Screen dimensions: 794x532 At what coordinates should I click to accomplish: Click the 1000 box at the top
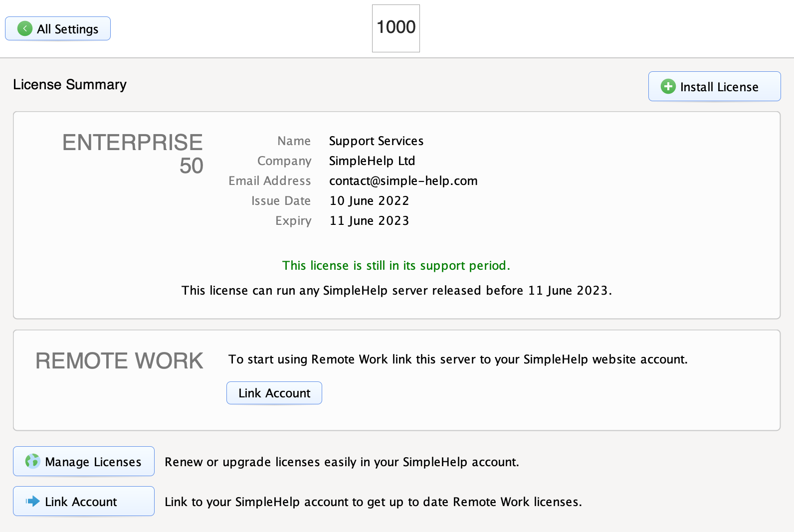point(396,28)
